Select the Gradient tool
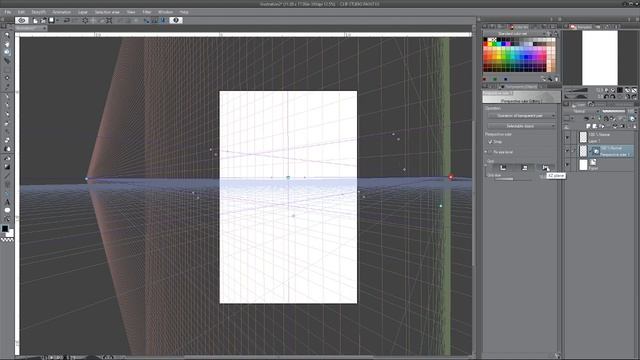 tap(7, 167)
